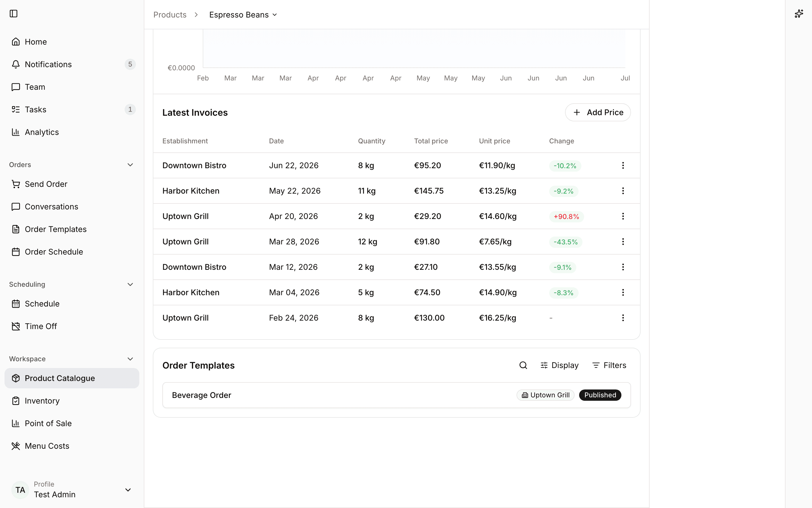Open the Espresso Beans product dropdown
812x508 pixels.
pos(243,15)
